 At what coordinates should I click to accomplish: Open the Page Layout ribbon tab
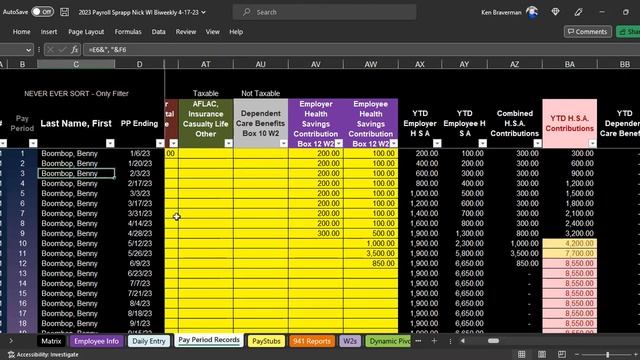86,32
